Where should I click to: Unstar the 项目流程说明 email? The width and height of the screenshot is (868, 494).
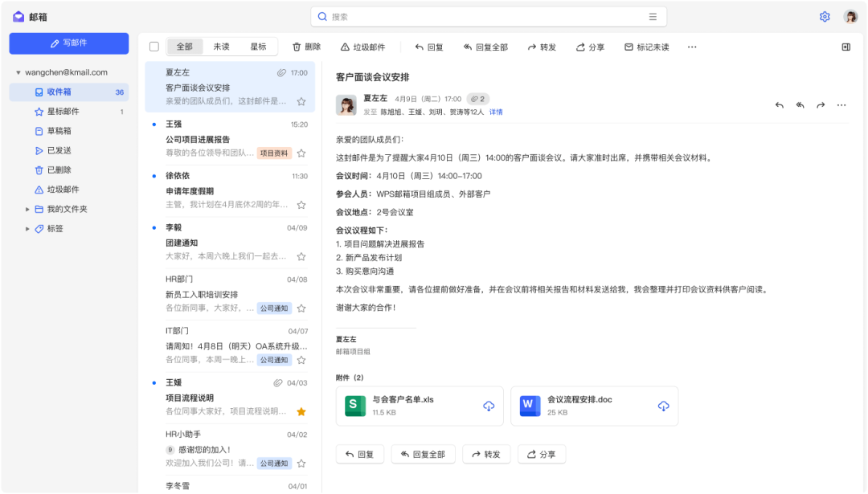301,412
